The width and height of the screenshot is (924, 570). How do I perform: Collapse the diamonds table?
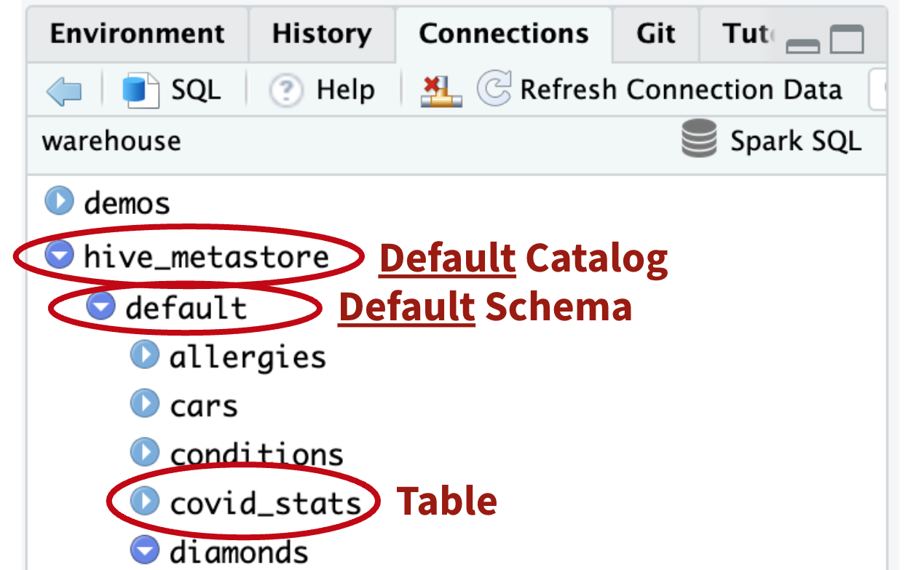[144, 550]
